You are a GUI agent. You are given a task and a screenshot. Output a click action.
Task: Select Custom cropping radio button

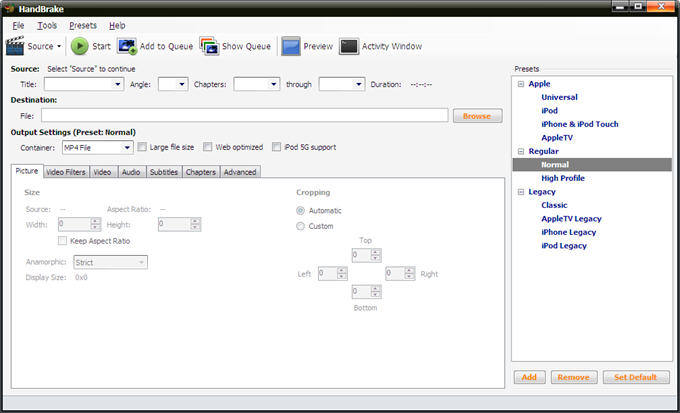(300, 226)
